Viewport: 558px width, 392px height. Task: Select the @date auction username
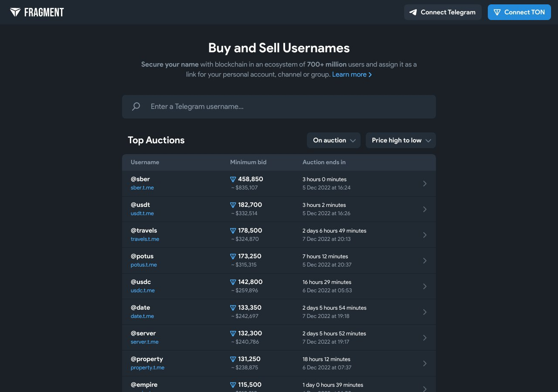point(140,308)
